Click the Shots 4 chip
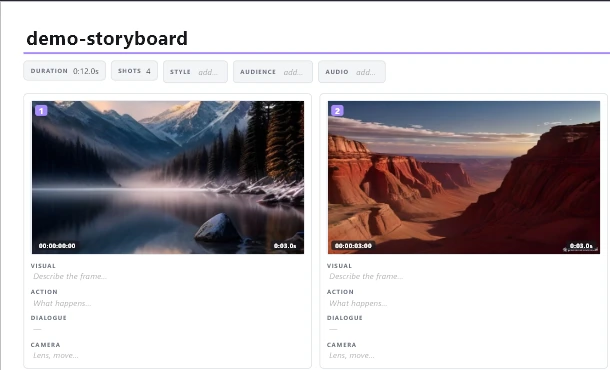Viewport: 610px width, 370px height. pyautogui.click(x=134, y=71)
